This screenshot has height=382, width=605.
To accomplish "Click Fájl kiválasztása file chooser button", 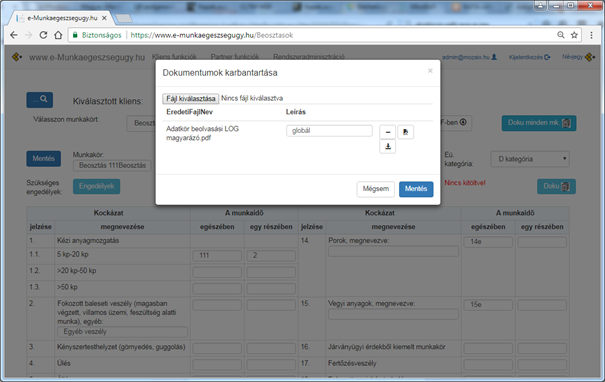I will click(x=191, y=98).
